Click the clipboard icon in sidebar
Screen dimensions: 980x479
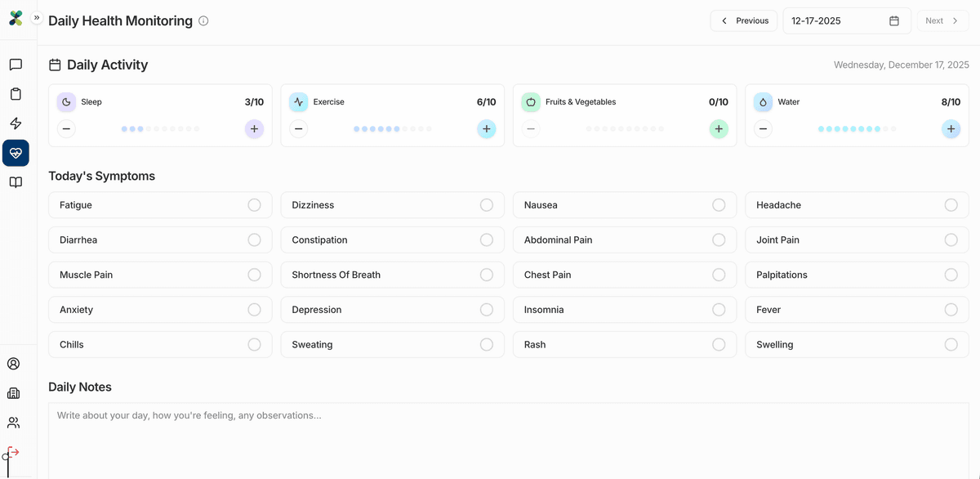click(16, 94)
